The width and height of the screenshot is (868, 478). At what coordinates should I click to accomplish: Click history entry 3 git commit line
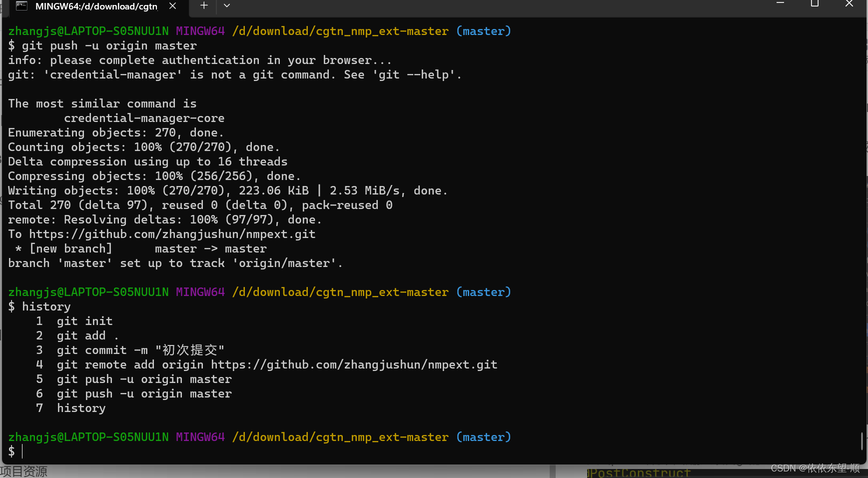130,350
